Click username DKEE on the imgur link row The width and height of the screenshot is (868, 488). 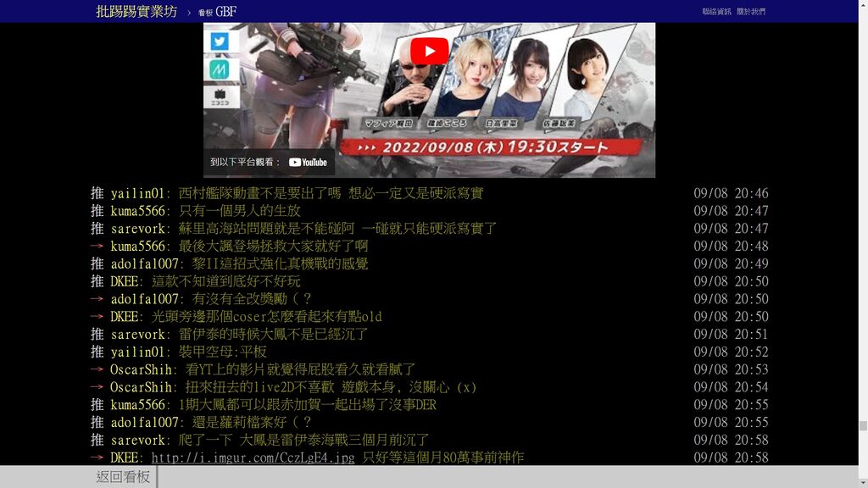[x=124, y=457]
